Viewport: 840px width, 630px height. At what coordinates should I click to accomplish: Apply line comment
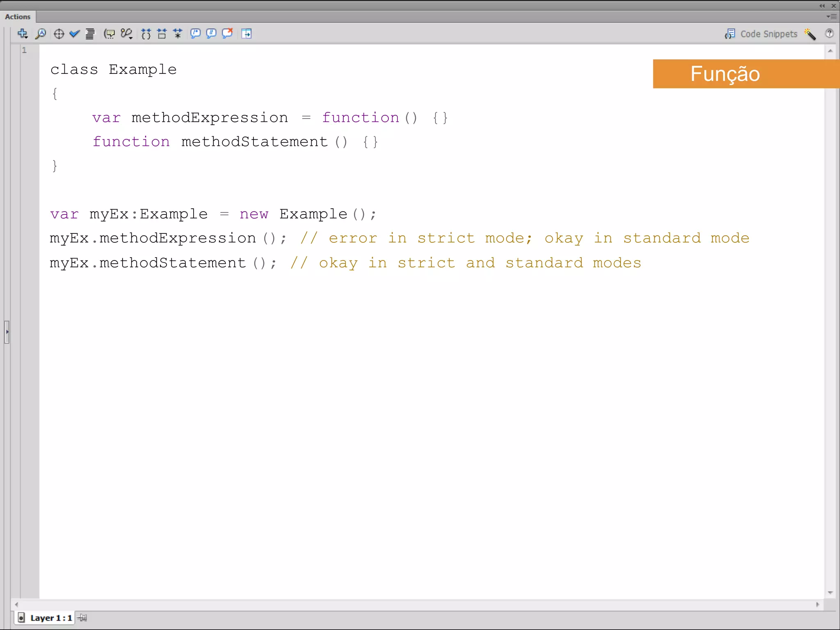click(x=211, y=34)
